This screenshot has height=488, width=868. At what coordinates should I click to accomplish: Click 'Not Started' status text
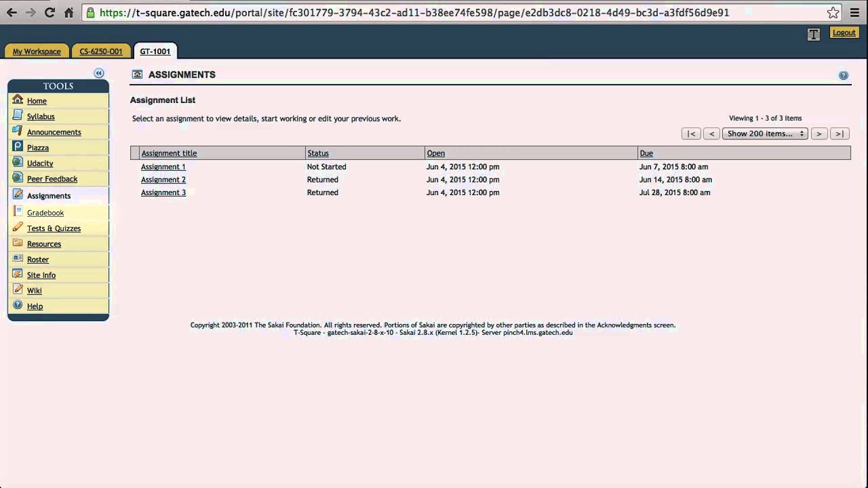[327, 167]
